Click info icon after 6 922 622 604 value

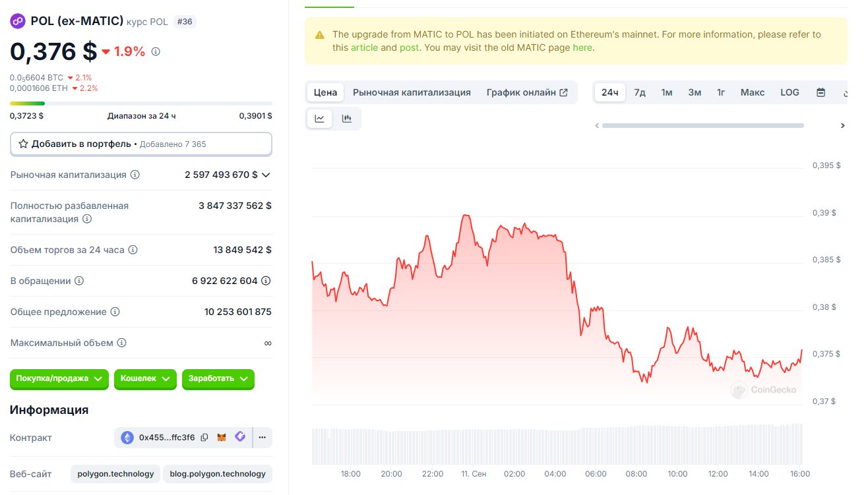pyautogui.click(x=266, y=281)
